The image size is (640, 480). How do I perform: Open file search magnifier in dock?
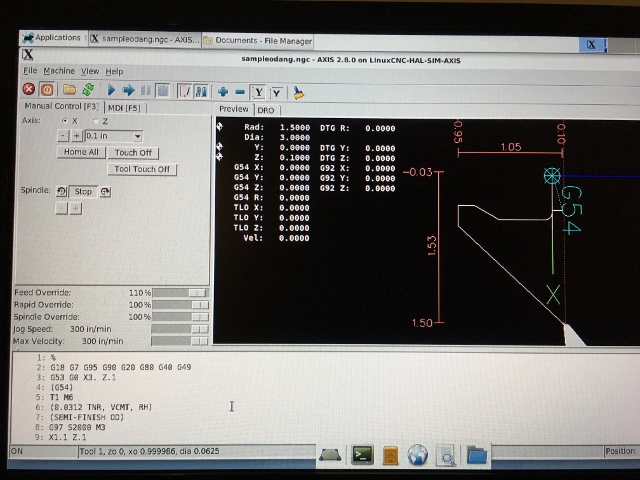[446, 456]
